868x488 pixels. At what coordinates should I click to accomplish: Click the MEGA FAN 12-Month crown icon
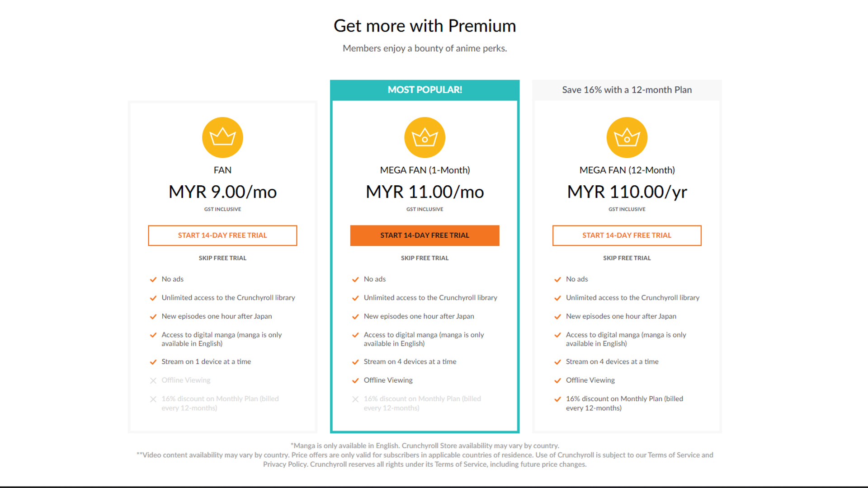click(627, 137)
